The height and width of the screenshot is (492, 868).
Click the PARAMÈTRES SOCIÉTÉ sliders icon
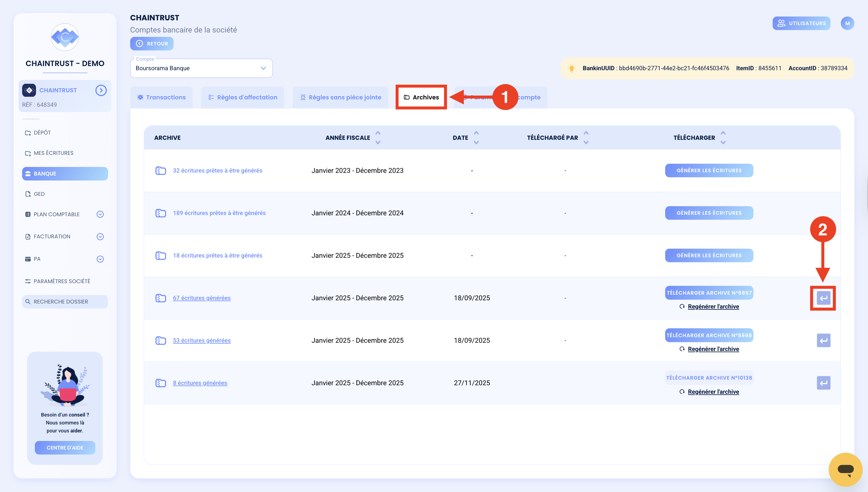[28, 281]
